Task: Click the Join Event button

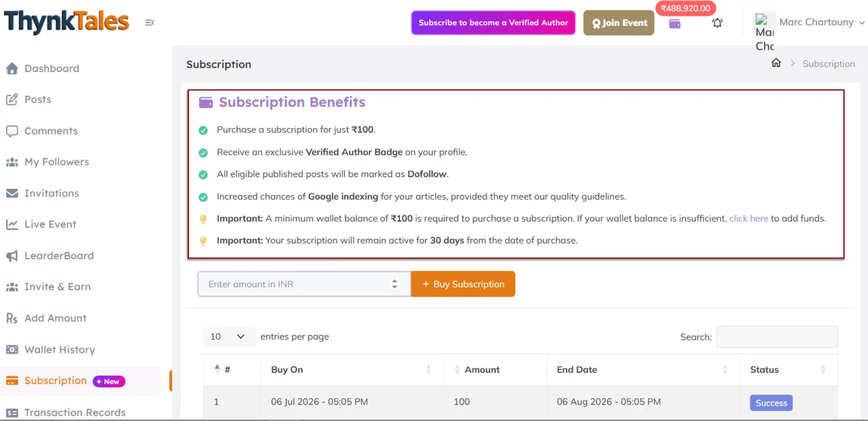Action: point(619,23)
